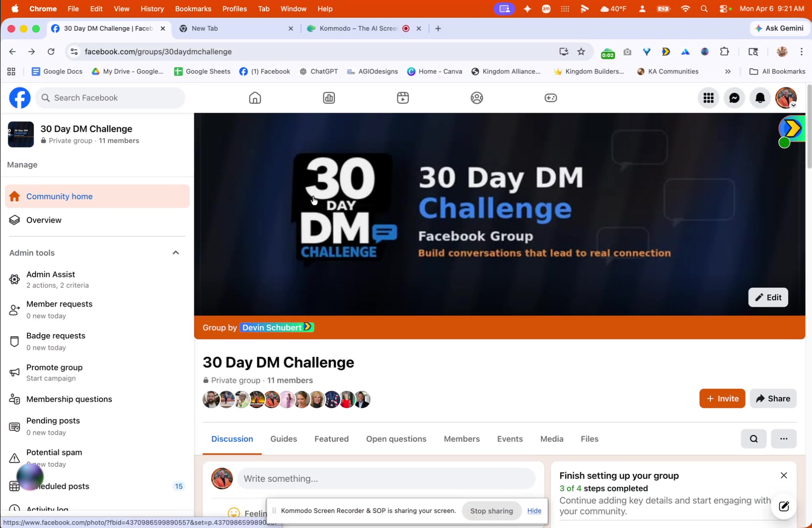This screenshot has width=812, height=528.
Task: Open the Messenger chat icon
Action: coord(735,98)
